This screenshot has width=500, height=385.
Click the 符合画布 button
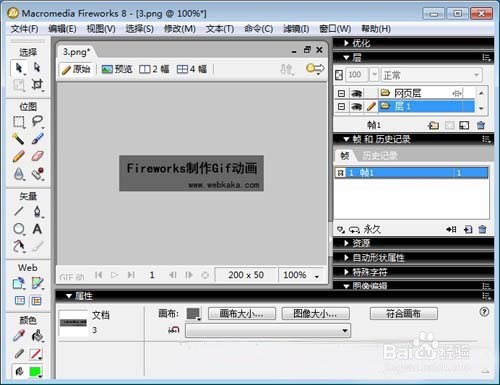(403, 313)
